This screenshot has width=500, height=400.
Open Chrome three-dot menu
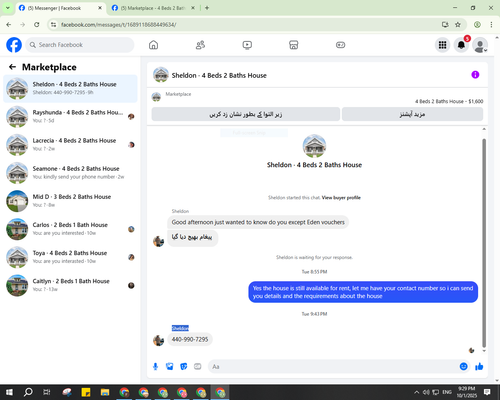click(x=491, y=25)
